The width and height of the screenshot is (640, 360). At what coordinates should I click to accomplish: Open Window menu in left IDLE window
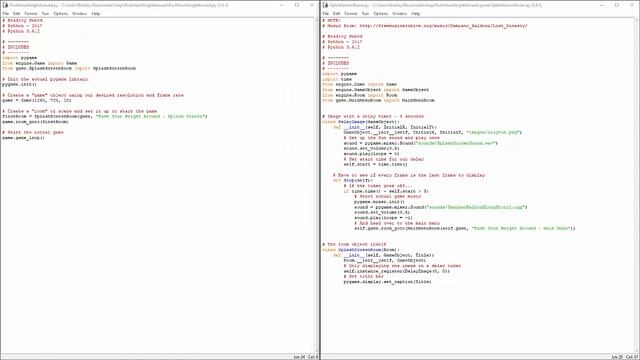pyautogui.click(x=80, y=13)
